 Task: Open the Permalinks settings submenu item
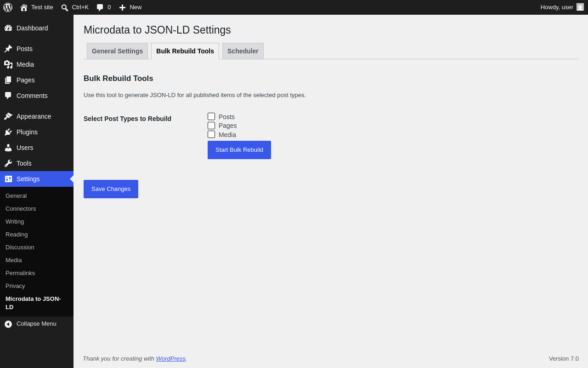(20, 273)
